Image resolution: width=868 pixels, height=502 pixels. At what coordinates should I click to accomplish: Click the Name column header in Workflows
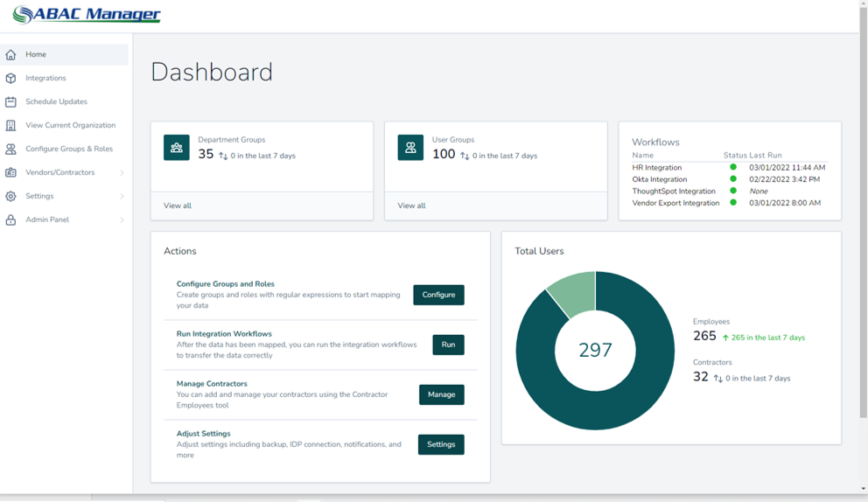click(x=643, y=156)
